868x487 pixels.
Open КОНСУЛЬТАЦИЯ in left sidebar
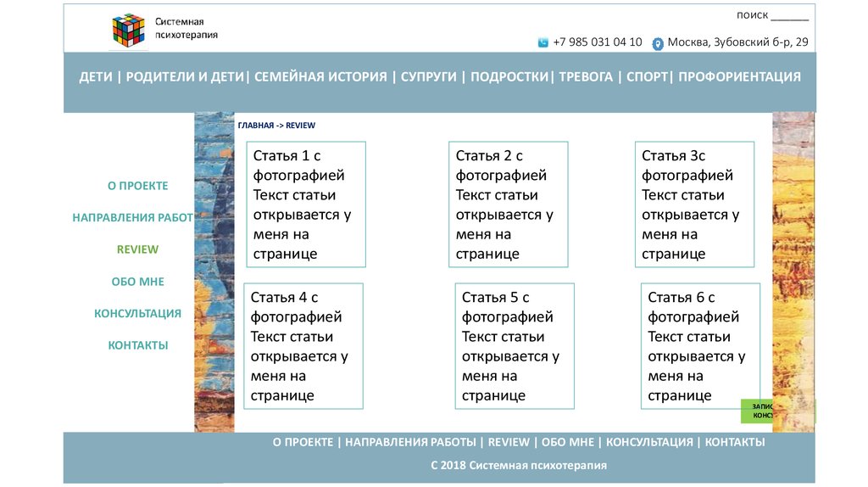(x=138, y=314)
